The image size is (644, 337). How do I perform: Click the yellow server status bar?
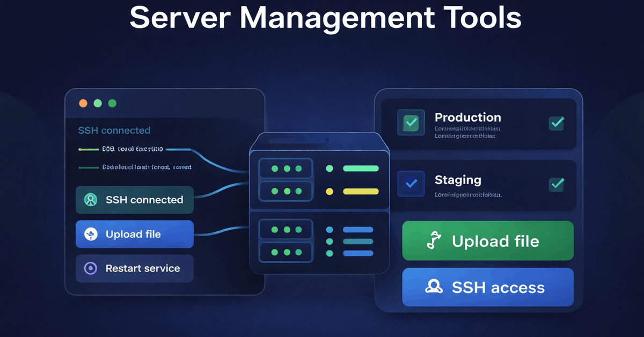[x=361, y=191]
